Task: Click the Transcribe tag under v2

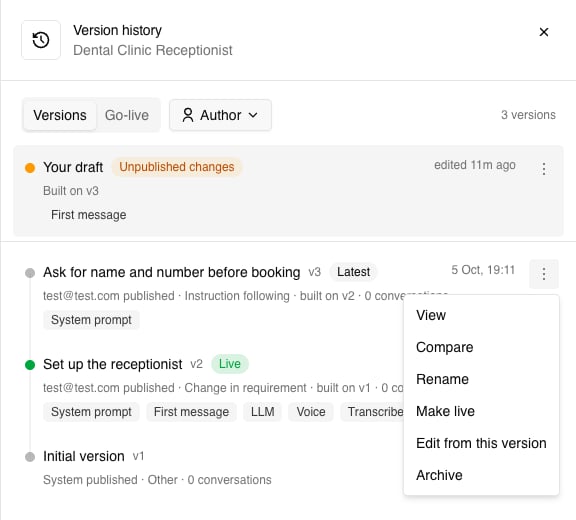Action: tap(373, 412)
